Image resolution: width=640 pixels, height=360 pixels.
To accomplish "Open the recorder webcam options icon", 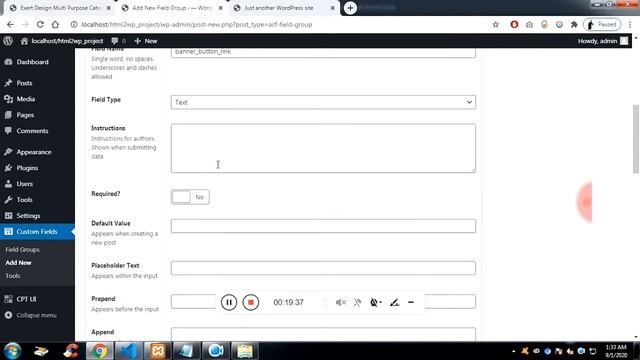I will pyautogui.click(x=375, y=302).
